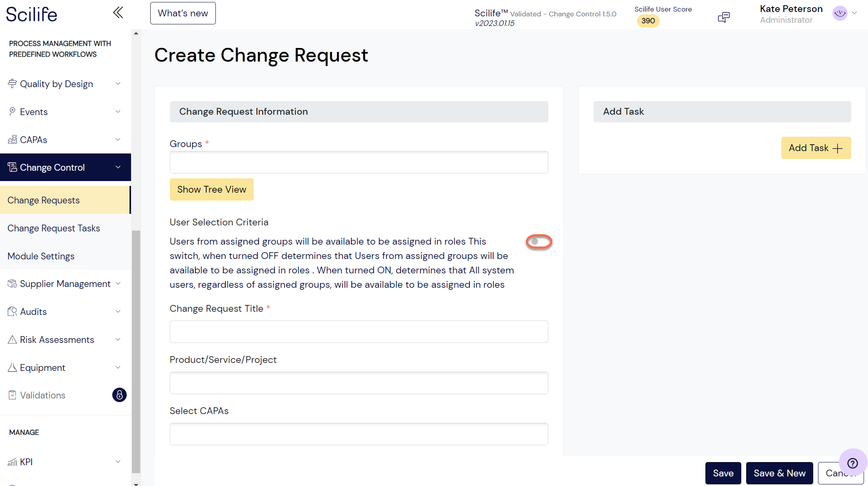Click the Risk Assessments warning icon
The image size is (868, 486).
pyautogui.click(x=12, y=339)
